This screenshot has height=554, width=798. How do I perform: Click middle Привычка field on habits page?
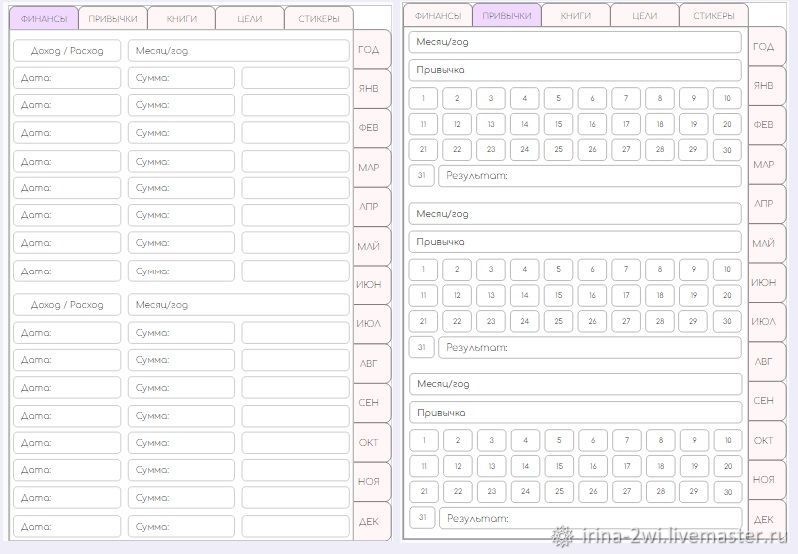(575, 242)
